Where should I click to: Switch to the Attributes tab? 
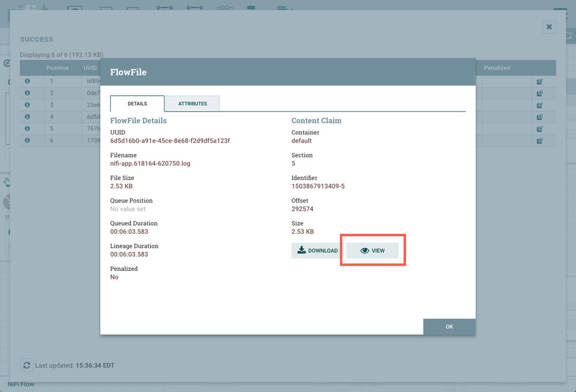[192, 103]
